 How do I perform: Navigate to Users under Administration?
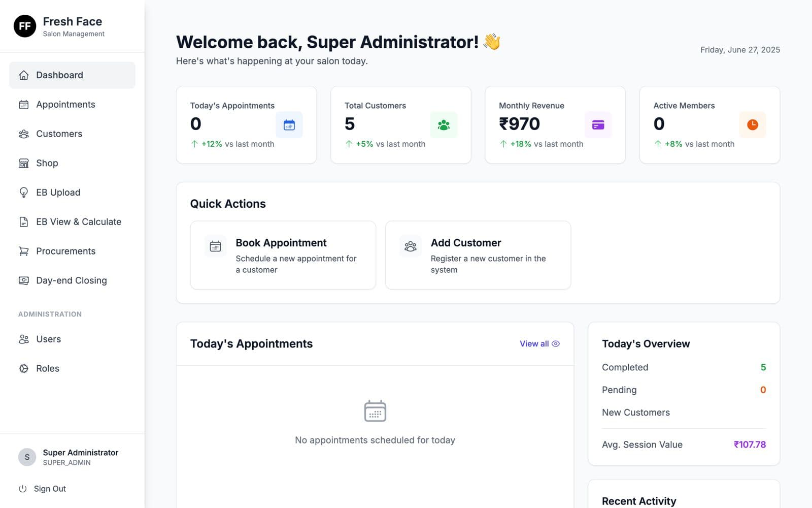(48, 339)
